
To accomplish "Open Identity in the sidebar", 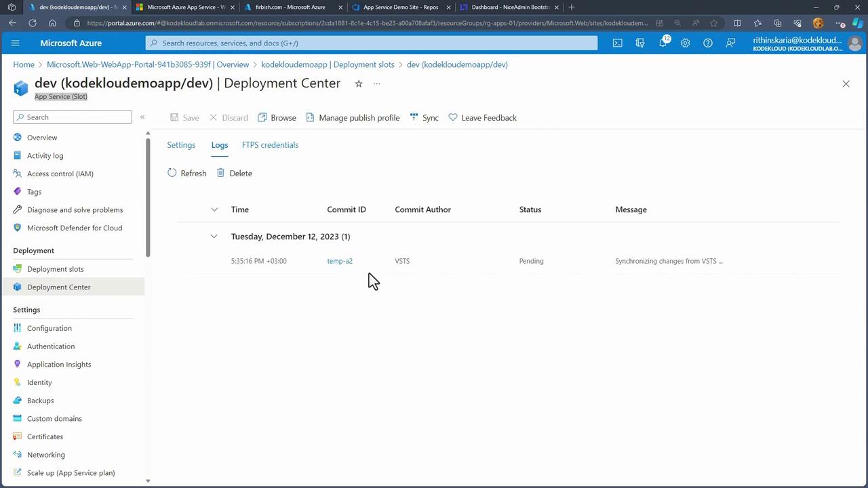I will coord(39,382).
